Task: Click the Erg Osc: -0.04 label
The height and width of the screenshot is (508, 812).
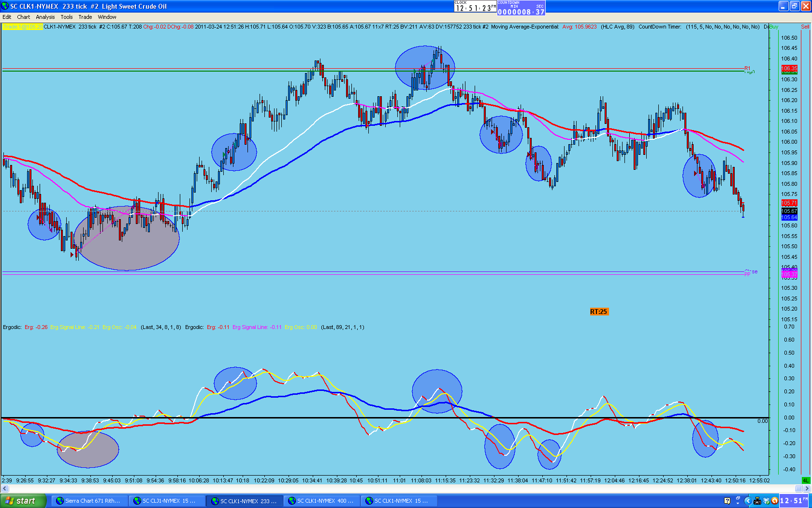Action: click(x=119, y=328)
